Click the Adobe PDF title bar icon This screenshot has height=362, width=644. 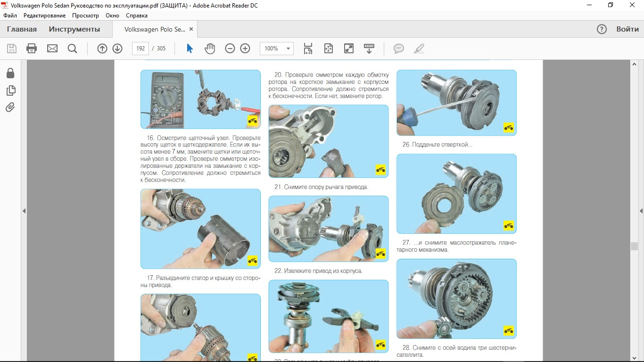click(x=4, y=5)
